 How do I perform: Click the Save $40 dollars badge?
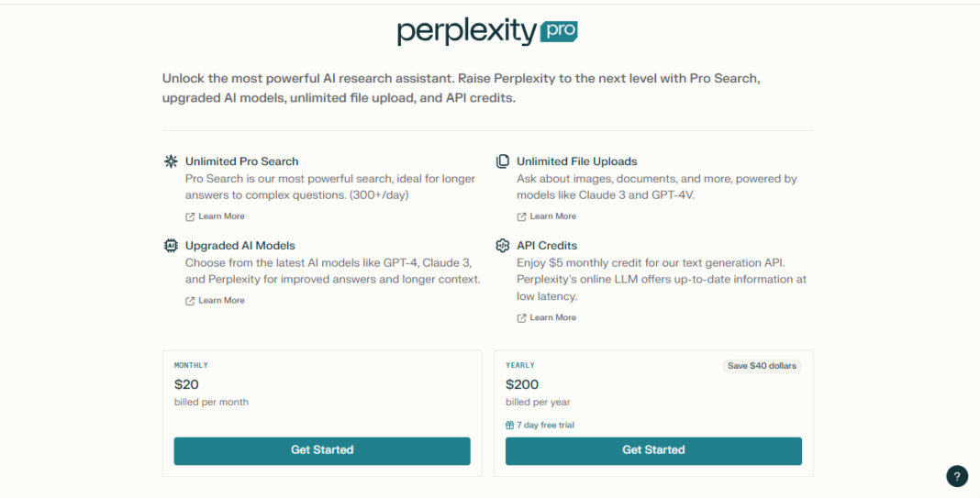pyautogui.click(x=762, y=366)
